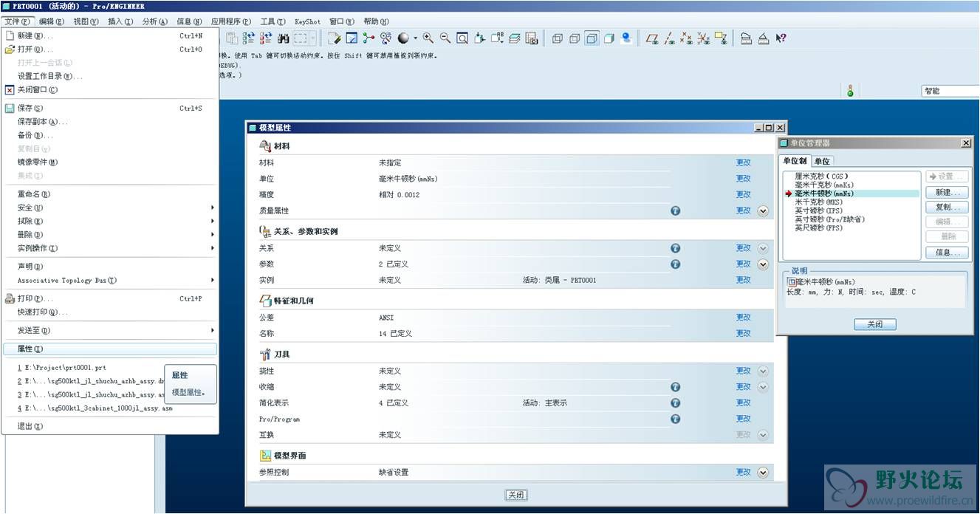Expand the 收缩 row chevron

click(x=763, y=387)
